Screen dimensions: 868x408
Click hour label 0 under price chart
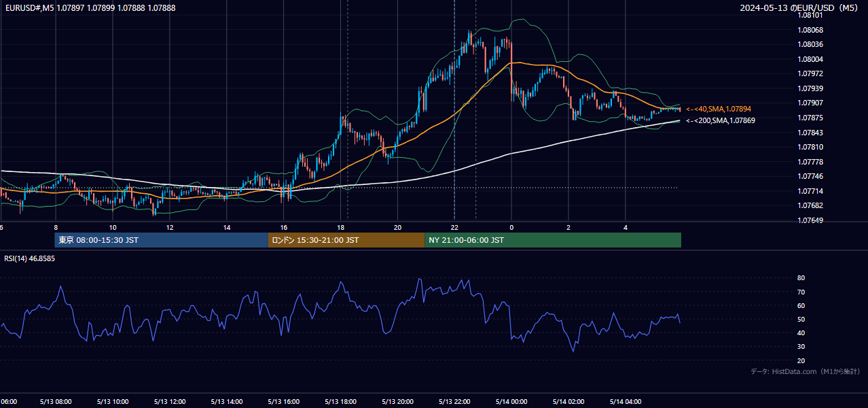(511, 227)
